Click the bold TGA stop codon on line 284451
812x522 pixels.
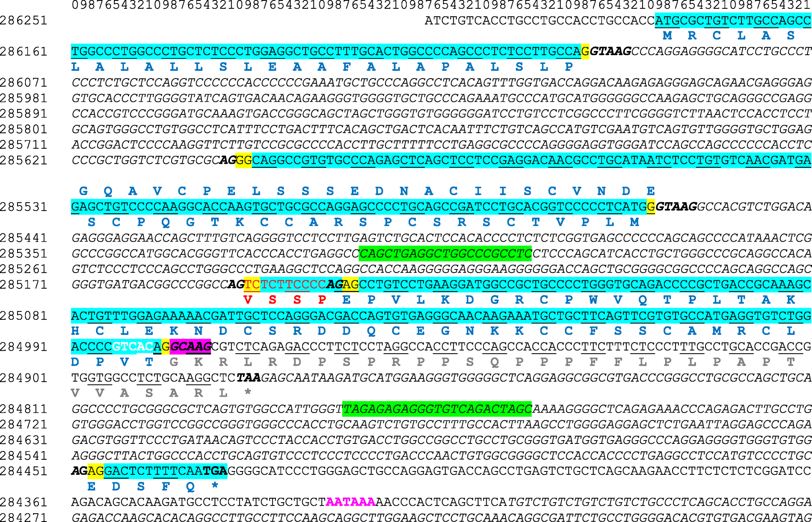point(215,471)
